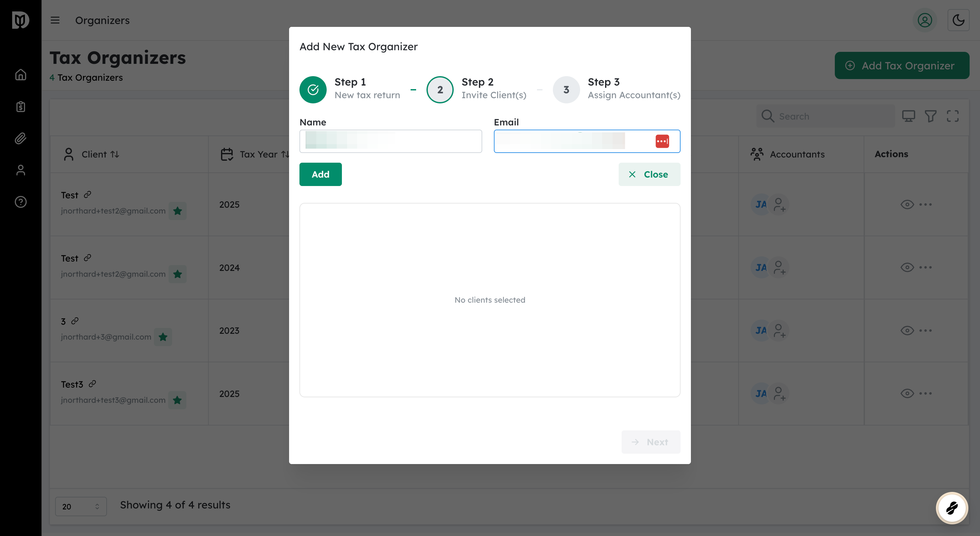
Task: Select Step 3 Assign Accountant(s)
Action: pyautogui.click(x=566, y=90)
